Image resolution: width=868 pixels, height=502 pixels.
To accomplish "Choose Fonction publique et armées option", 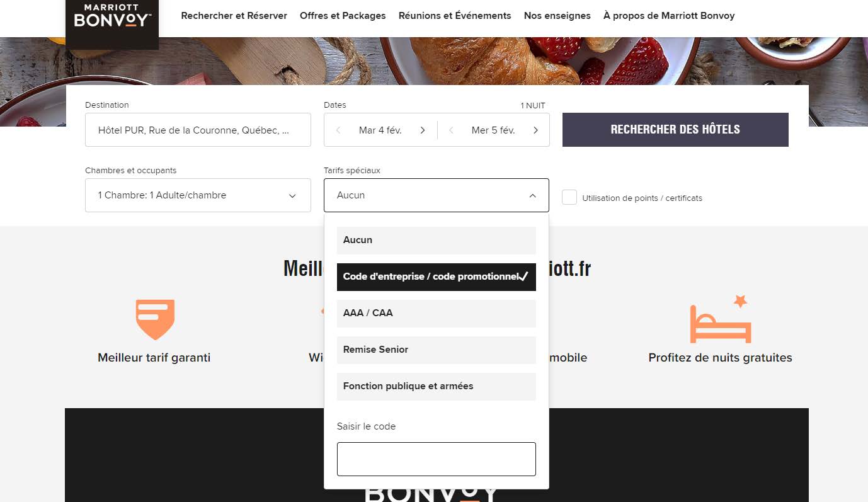I will pyautogui.click(x=436, y=386).
